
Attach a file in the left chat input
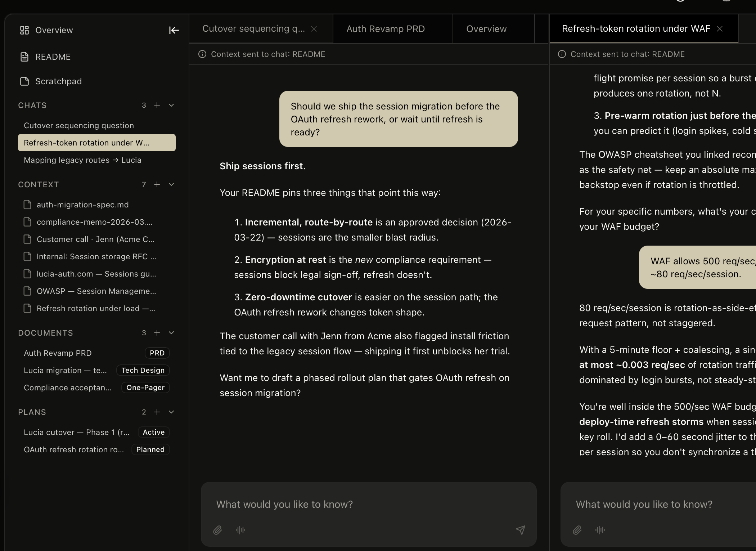pyautogui.click(x=217, y=530)
